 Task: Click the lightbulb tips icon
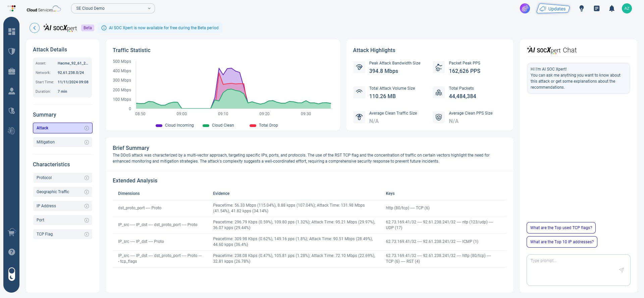(582, 9)
